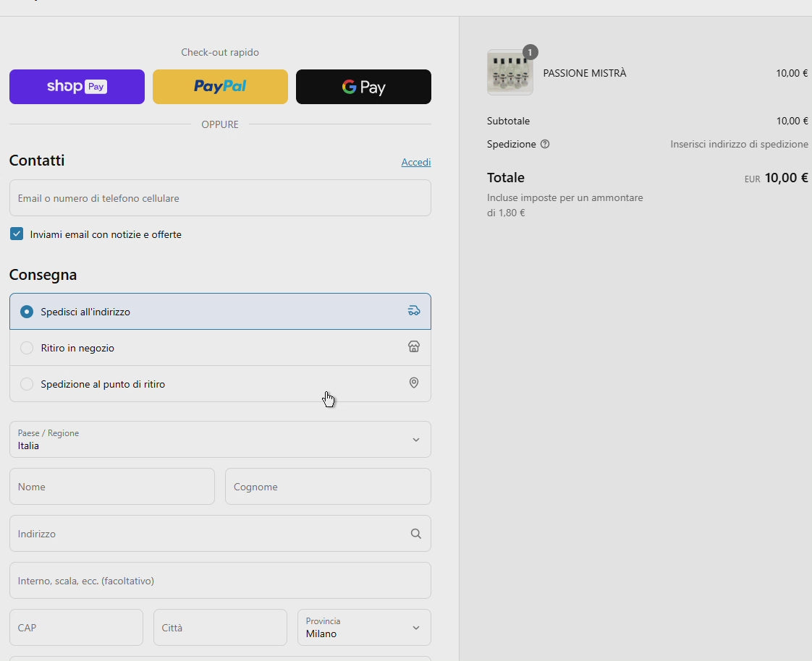Image resolution: width=812 pixels, height=661 pixels.
Task: Open the Paese / Regione dropdown
Action: click(220, 440)
